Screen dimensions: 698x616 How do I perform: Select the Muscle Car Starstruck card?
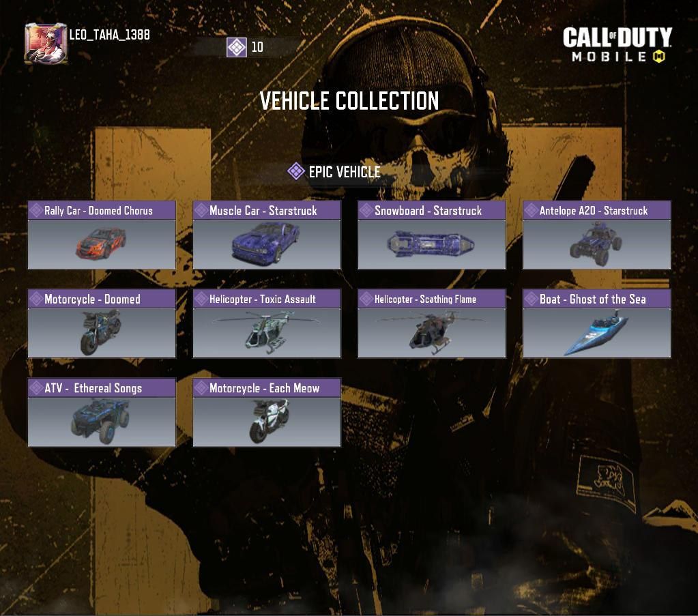click(x=267, y=235)
